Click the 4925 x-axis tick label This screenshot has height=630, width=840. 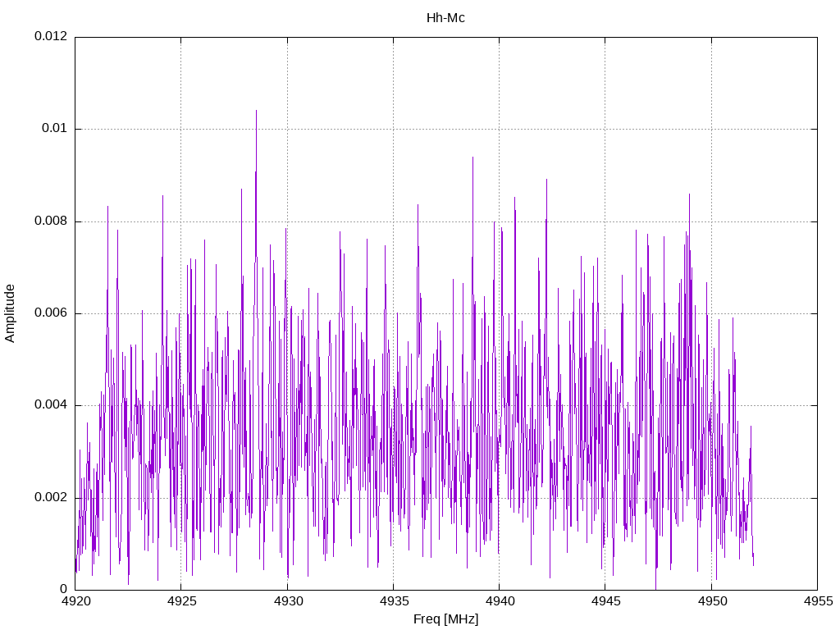181,601
